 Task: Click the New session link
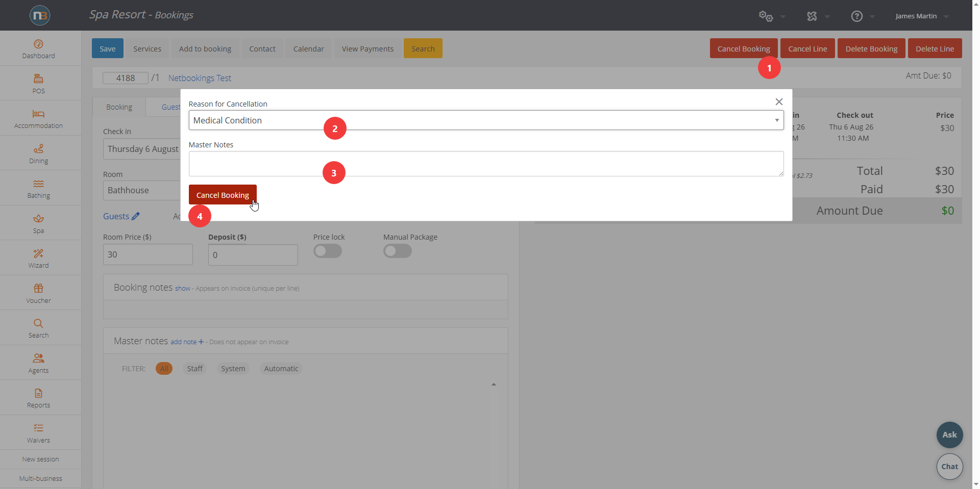coord(40,459)
